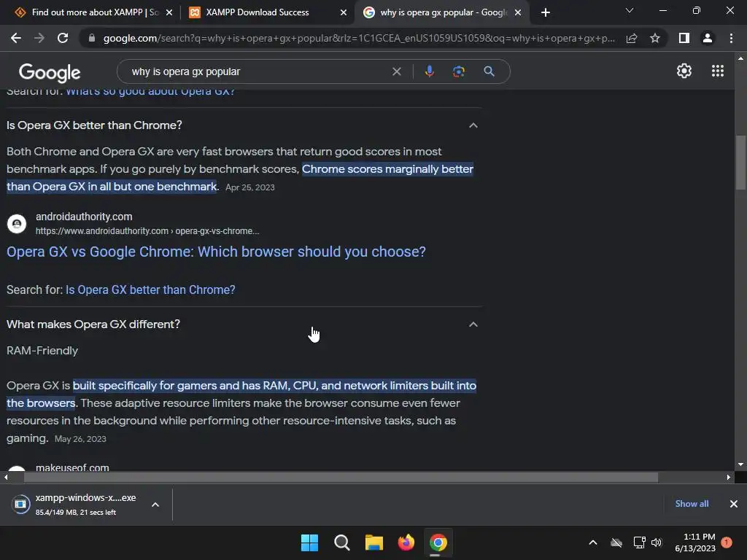The width and height of the screenshot is (747, 560).
Task: Submit search with magnifier icon
Action: coord(489,71)
